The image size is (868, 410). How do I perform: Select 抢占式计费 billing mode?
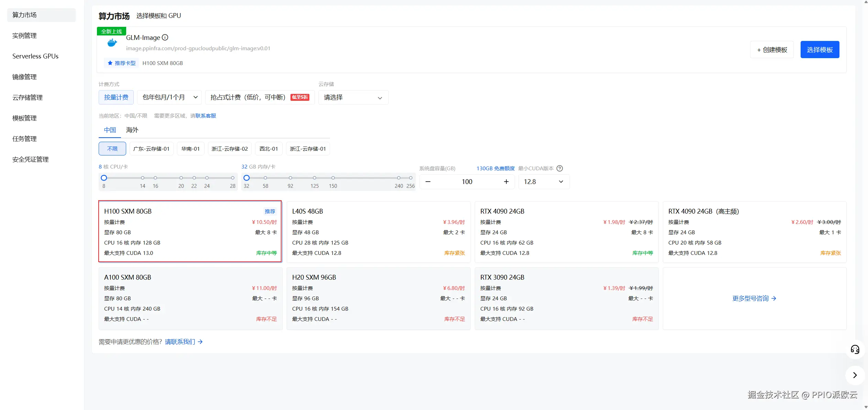coord(260,97)
